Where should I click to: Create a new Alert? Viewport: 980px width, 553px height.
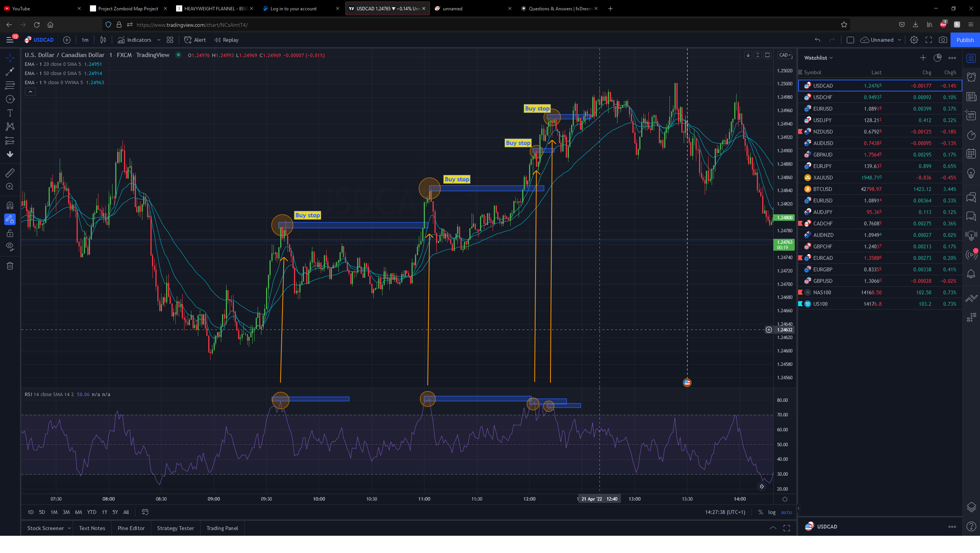point(195,40)
